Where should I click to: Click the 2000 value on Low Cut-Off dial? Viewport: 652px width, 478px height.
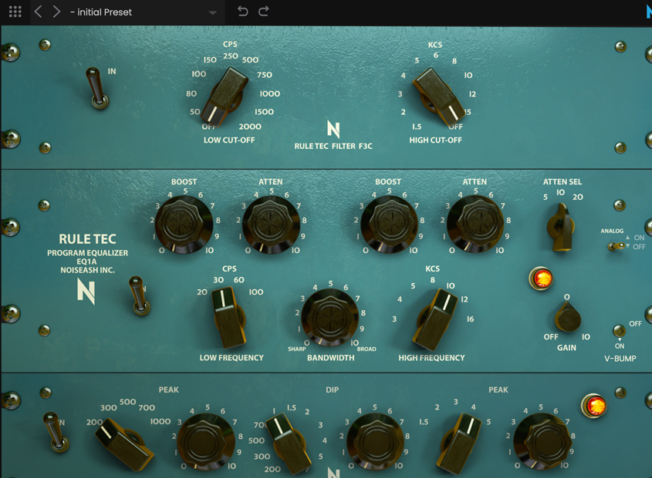pyautogui.click(x=250, y=126)
